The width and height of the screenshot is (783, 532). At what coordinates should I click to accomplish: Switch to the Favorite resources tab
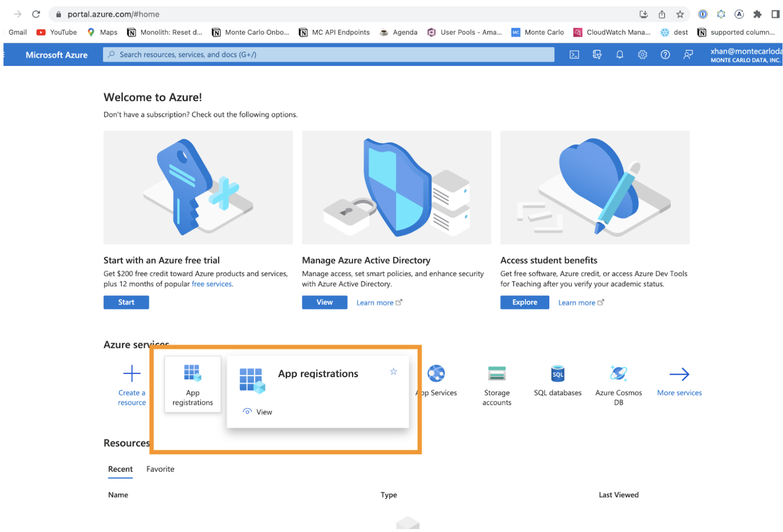(160, 469)
